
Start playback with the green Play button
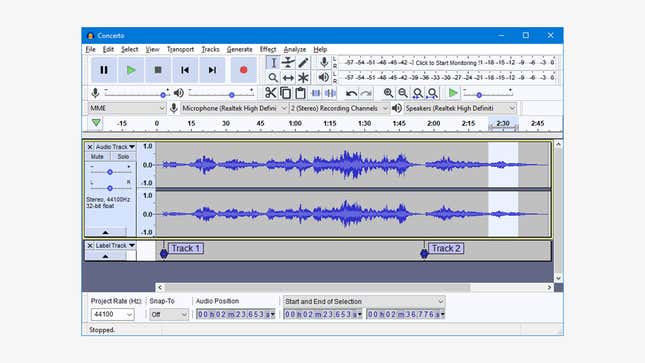pos(131,70)
